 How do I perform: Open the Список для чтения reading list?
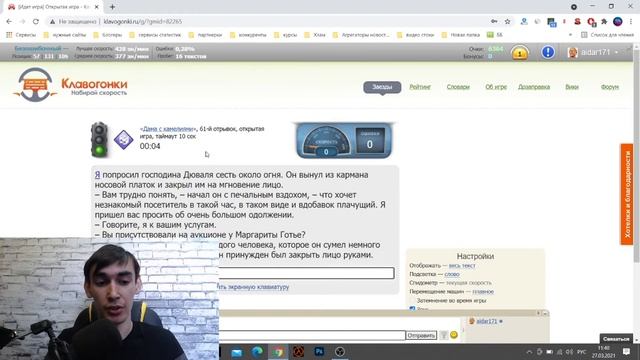(608, 35)
